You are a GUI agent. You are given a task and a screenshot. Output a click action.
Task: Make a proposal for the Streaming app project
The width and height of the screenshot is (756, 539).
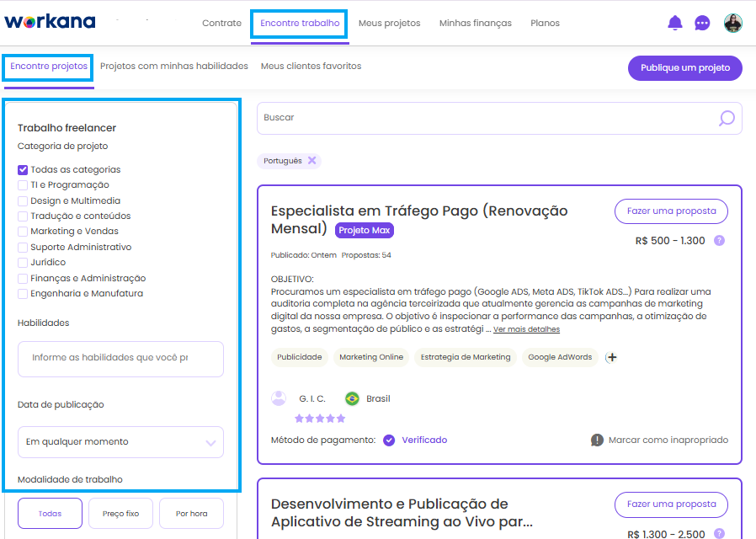(671, 504)
